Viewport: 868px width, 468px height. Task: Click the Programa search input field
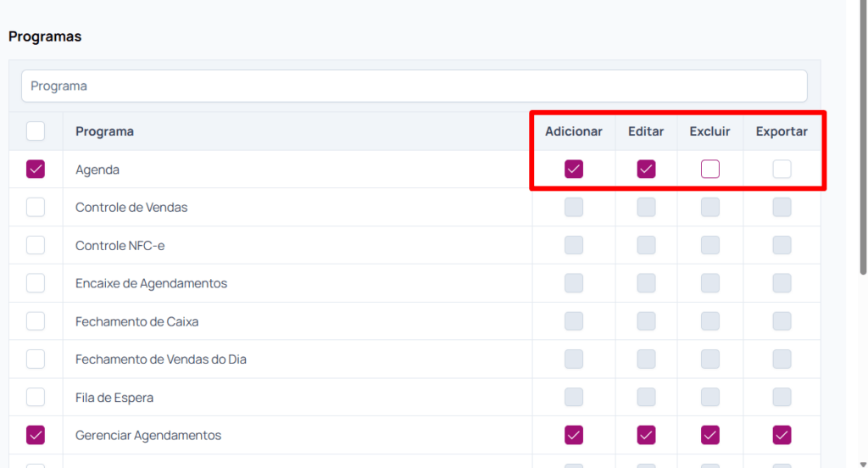414,86
